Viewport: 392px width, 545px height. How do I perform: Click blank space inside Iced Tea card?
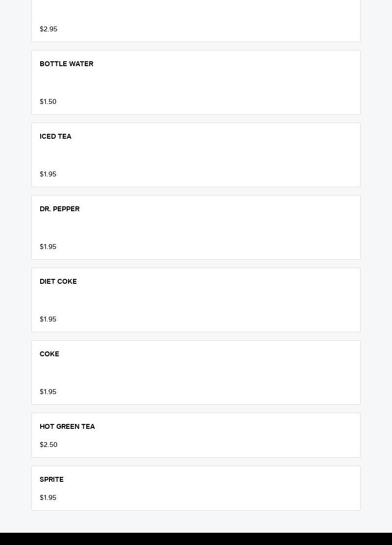point(220,155)
